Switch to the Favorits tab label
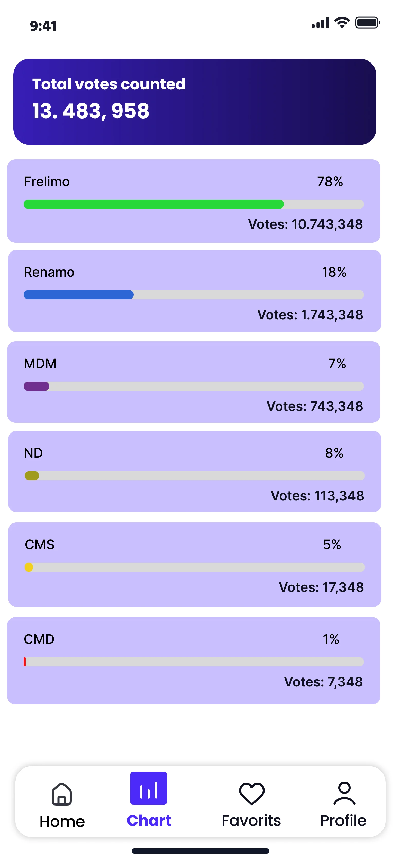The width and height of the screenshot is (401, 868). (251, 820)
